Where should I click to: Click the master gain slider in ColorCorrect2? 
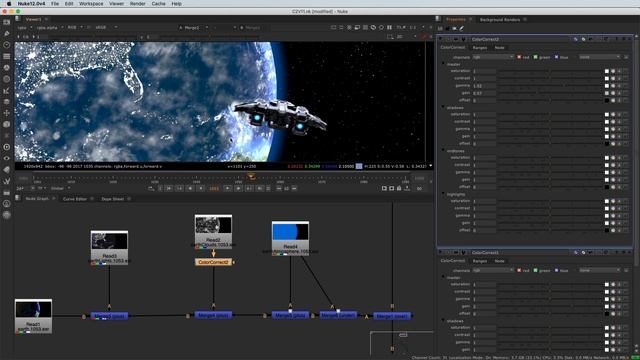point(550,93)
